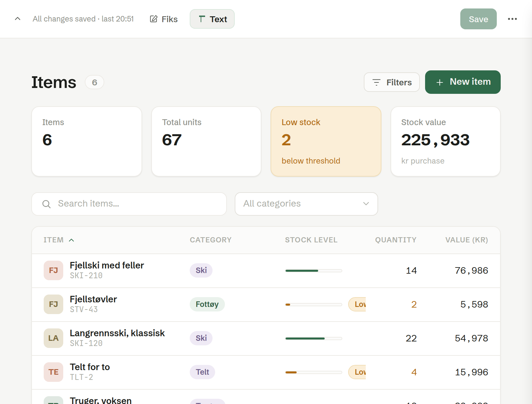Image resolution: width=532 pixels, height=404 pixels.
Task: Click the Fjellstøvler stock level bar
Action: point(314,305)
